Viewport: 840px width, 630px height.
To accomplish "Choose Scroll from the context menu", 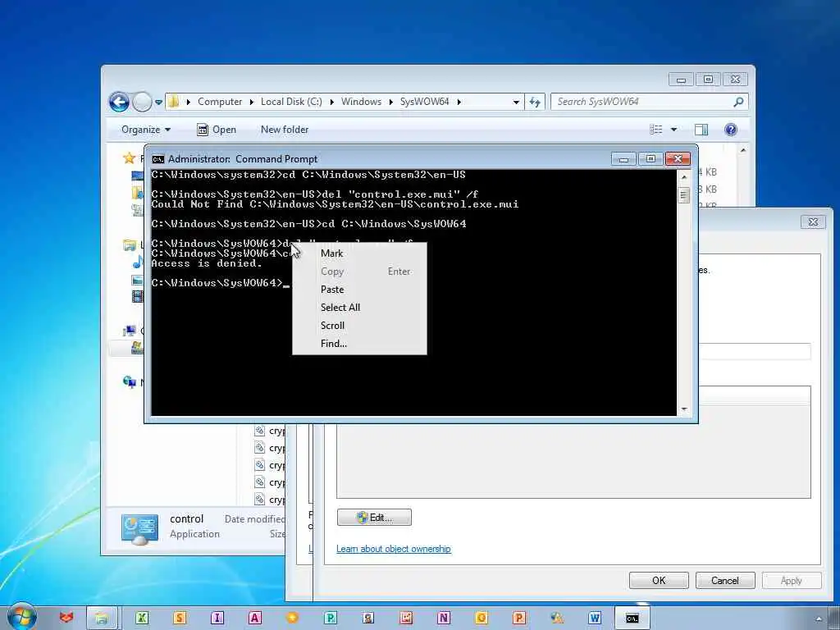I will tap(359, 325).
